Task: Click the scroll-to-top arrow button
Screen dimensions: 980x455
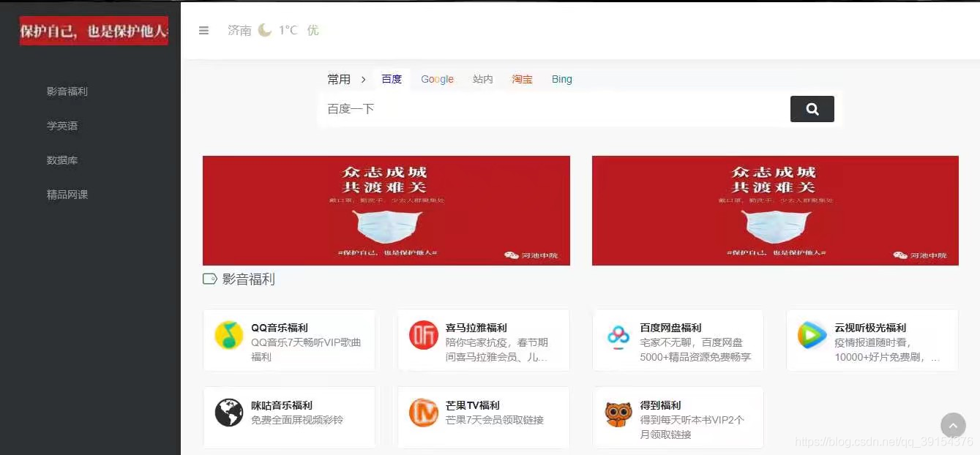Action: click(x=953, y=425)
